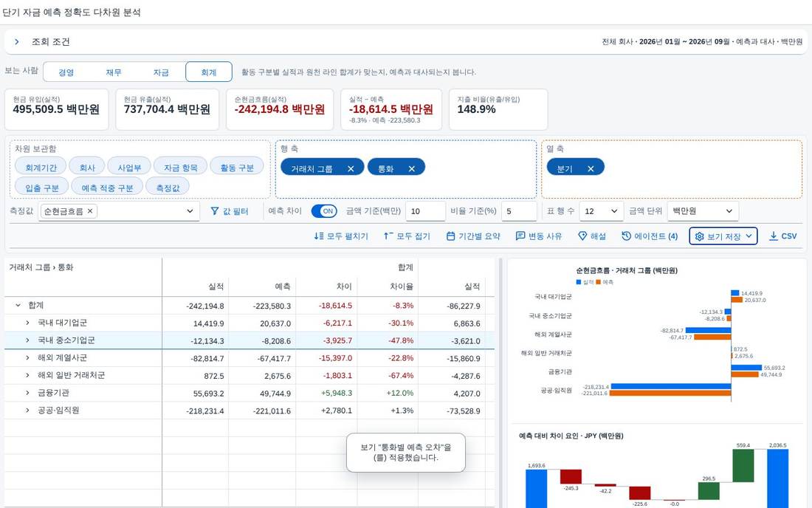Download data with CSV button
Viewport: 812px width, 508px height.
[782, 236]
